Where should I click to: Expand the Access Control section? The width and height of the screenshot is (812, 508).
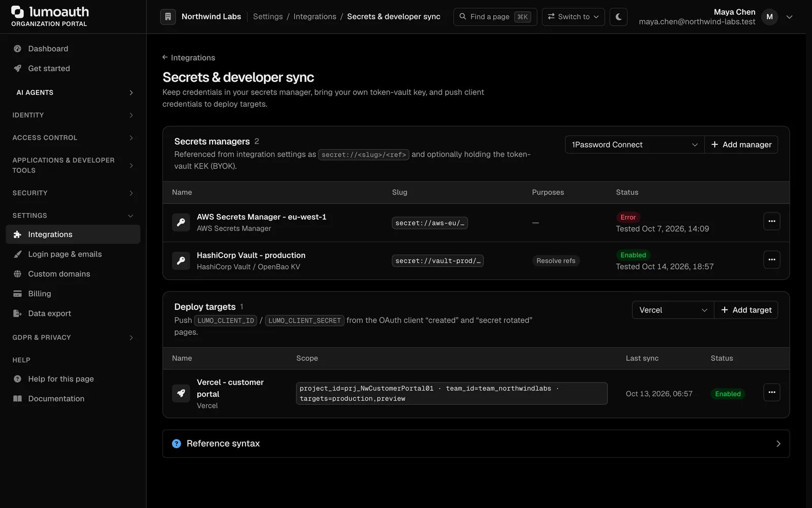(73, 138)
